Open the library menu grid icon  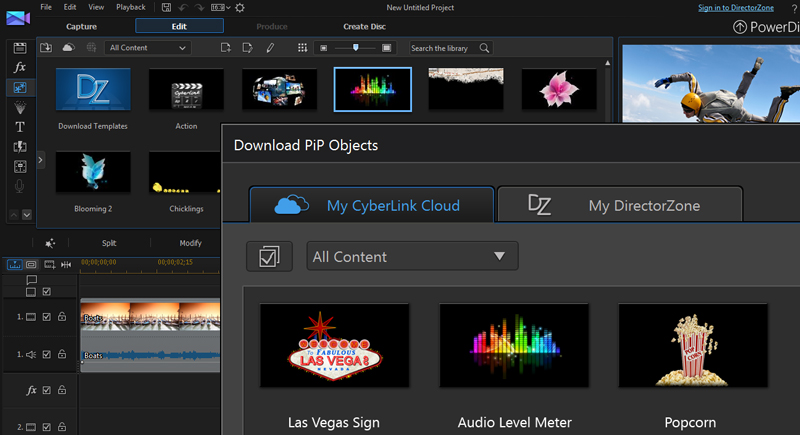303,47
